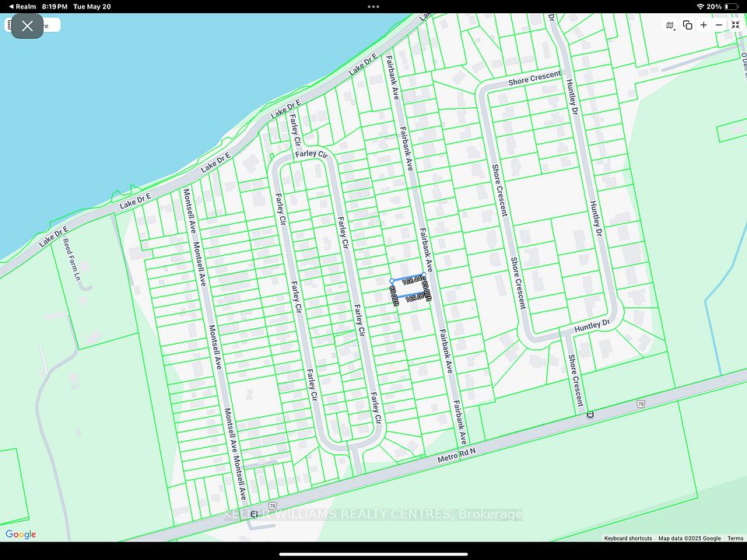Viewport: 747px width, 560px height.
Task: Exit fullscreen with the inward-arrows icon
Action: pyautogui.click(x=735, y=25)
